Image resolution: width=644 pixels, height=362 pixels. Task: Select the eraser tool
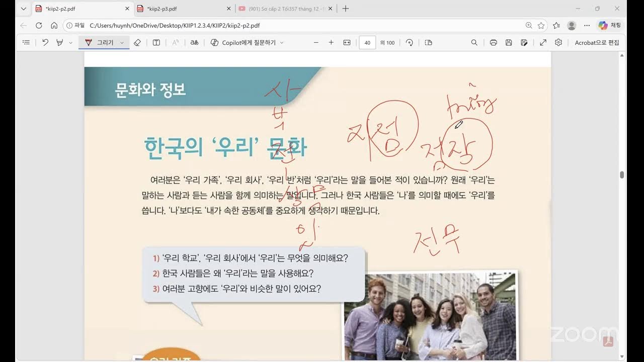137,43
